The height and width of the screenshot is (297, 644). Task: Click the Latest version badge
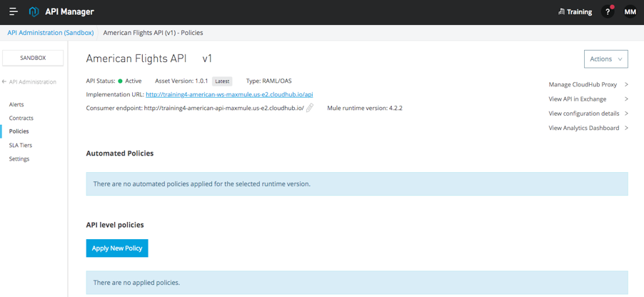222,81
